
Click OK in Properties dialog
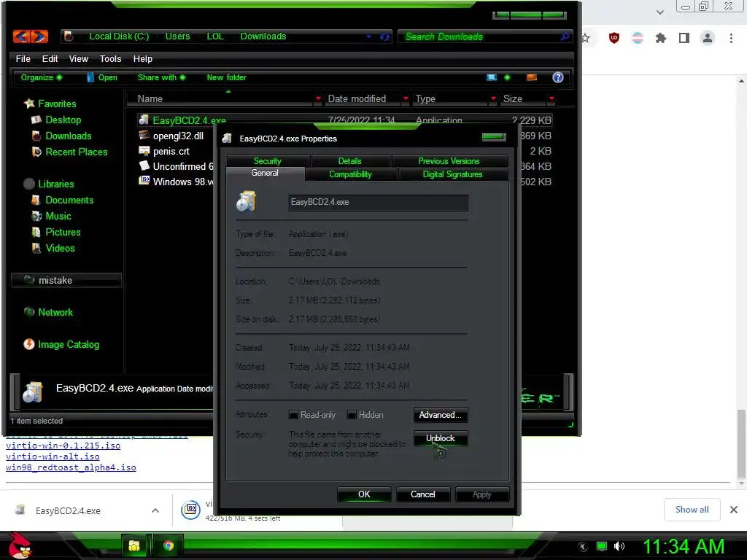[364, 494]
